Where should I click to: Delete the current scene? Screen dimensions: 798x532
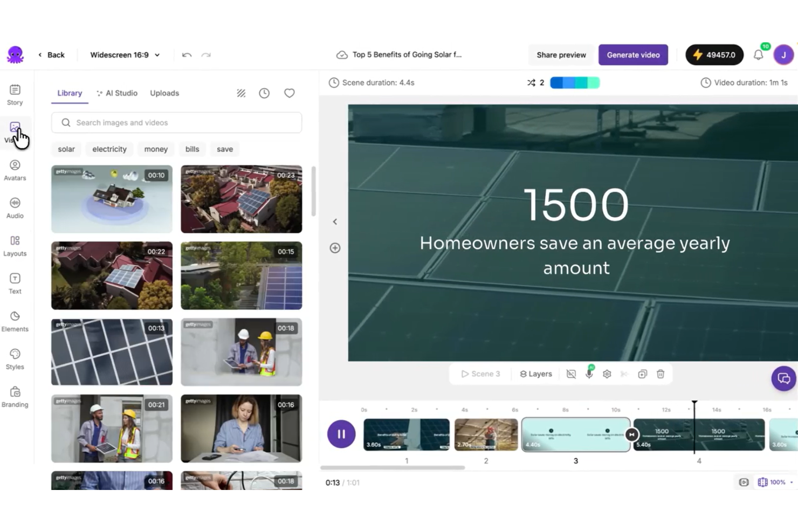pos(661,374)
